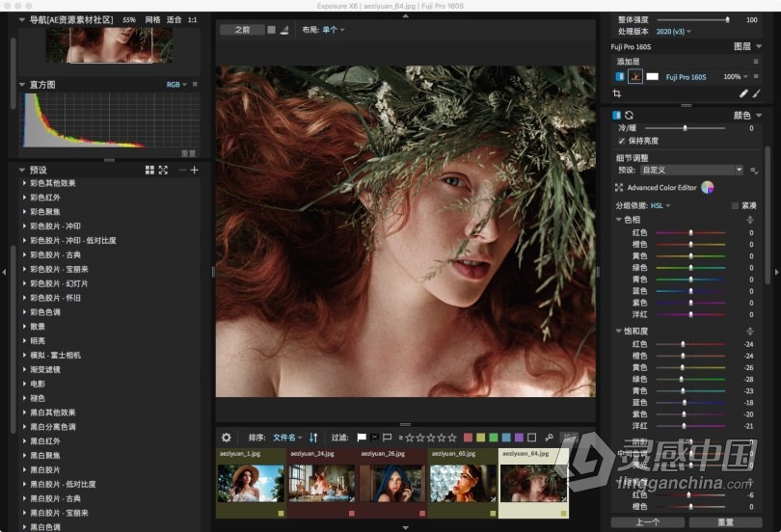Expand the 模拟 - 富士相机 preset folder
This screenshot has width=781, height=532.
pyautogui.click(x=24, y=356)
